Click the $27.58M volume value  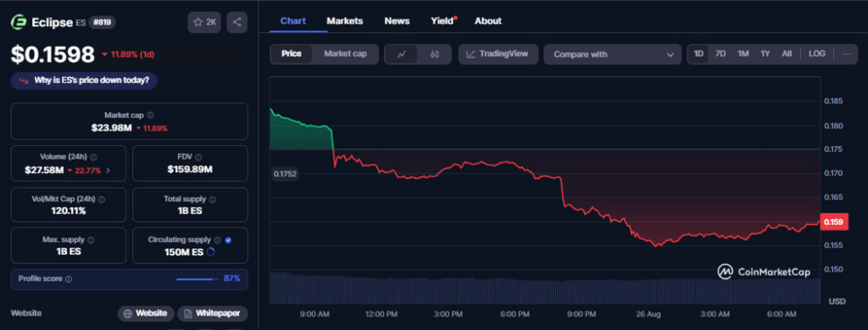pos(44,170)
